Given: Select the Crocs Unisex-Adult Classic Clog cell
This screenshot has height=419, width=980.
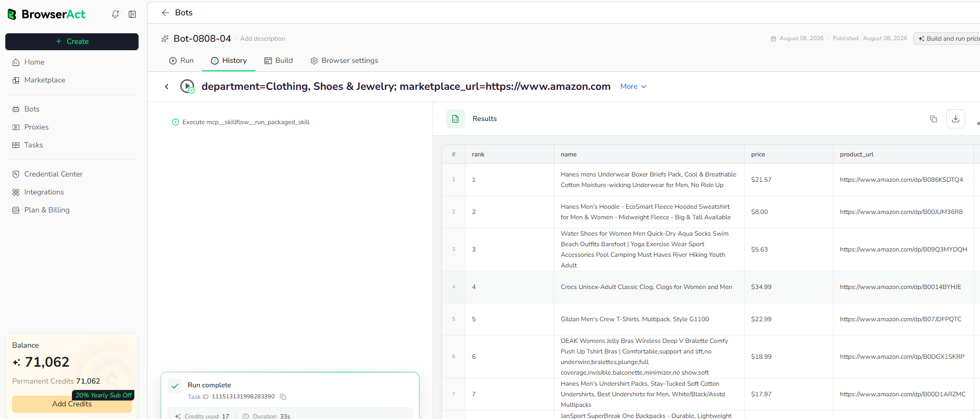Looking at the screenshot, I should [649, 287].
